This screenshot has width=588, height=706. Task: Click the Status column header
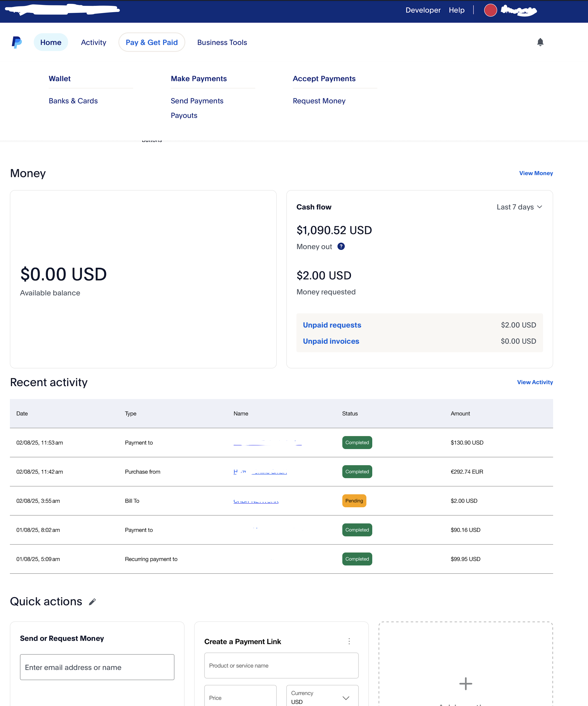click(350, 414)
